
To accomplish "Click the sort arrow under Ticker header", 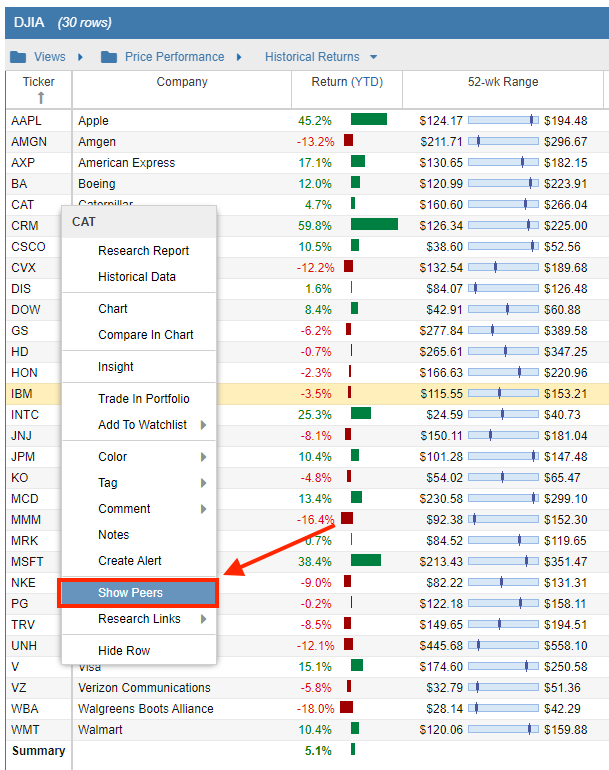I will (41, 98).
